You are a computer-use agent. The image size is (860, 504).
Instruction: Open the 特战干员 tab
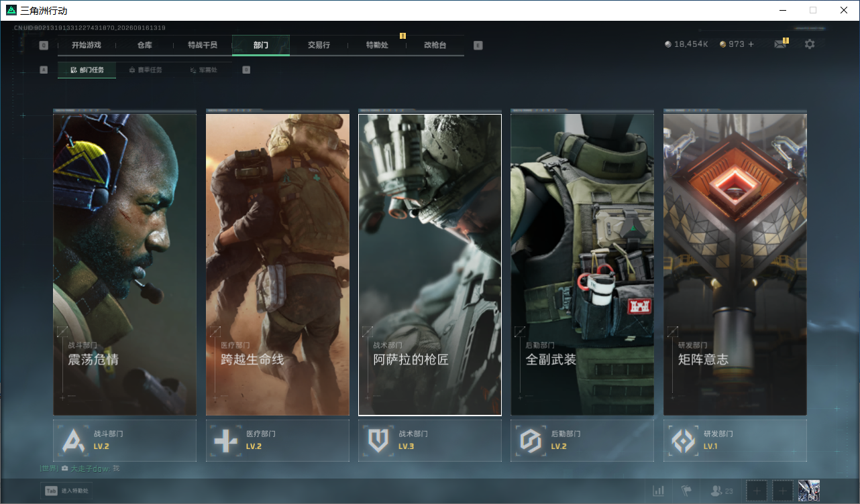tap(203, 46)
